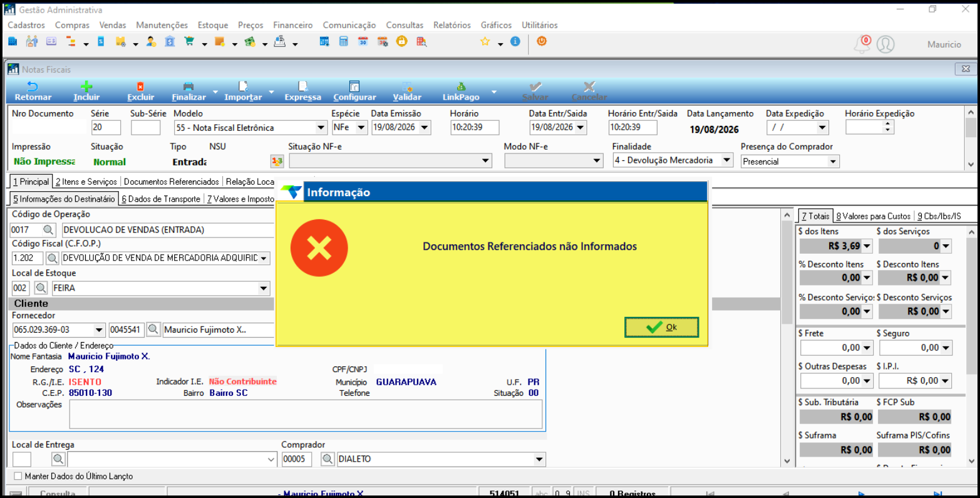Click the Horário Expedição spinner up arrow
Viewport: 980px width, 498px height.
click(x=888, y=123)
